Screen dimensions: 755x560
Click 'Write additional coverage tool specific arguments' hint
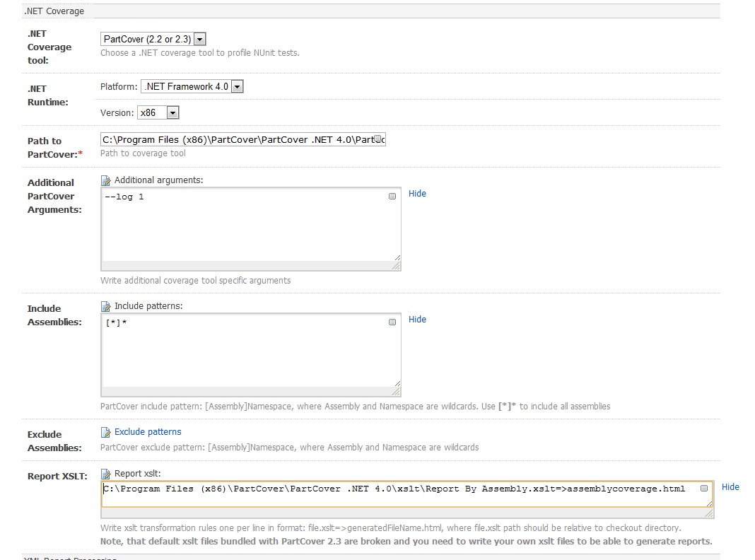click(196, 280)
